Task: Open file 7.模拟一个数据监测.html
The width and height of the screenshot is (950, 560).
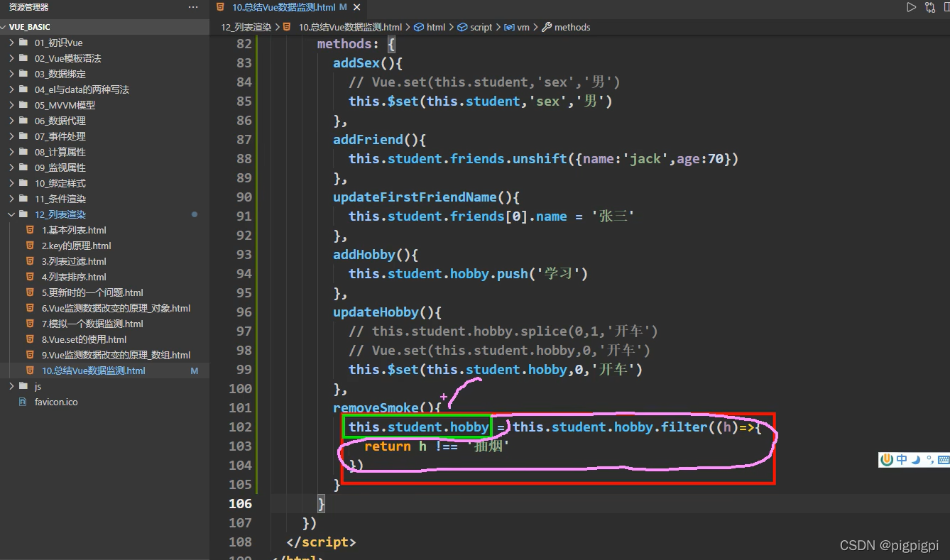Action: 105,324
